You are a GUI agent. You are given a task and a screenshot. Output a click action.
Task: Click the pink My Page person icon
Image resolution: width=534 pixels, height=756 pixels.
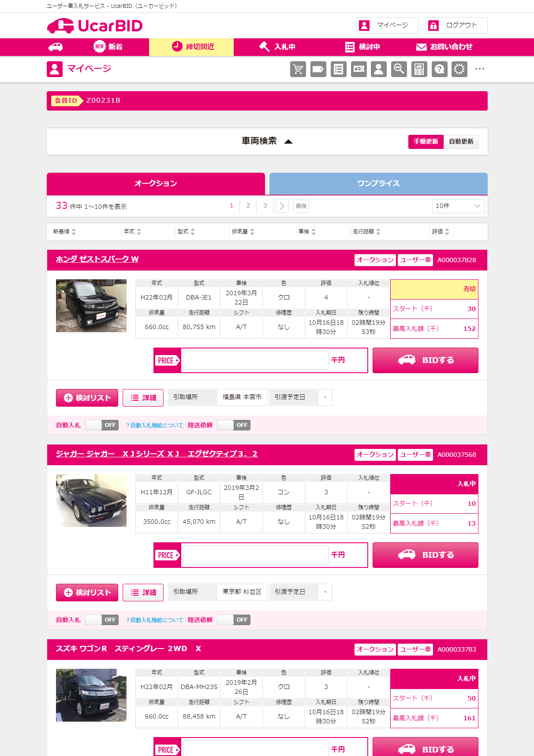pyautogui.click(x=55, y=69)
